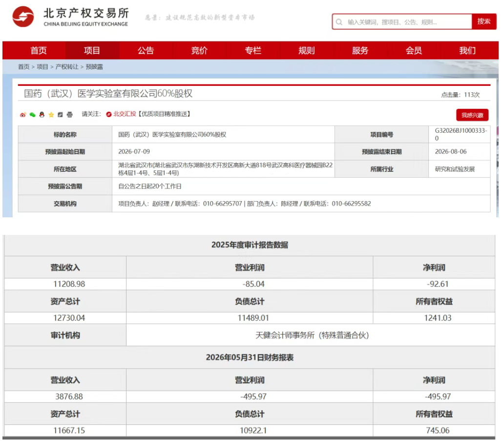Click the 所属行业 label cell
Screen dimensions: 504x441
pos(381,169)
